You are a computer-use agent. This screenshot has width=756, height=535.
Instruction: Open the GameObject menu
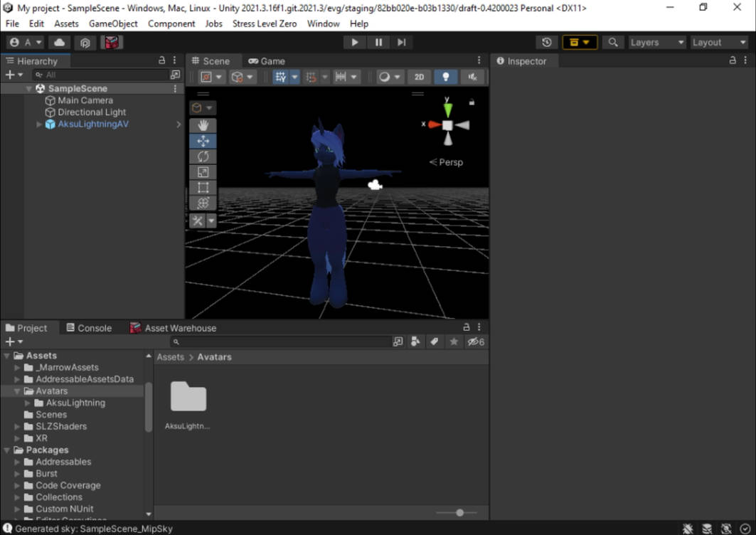[x=113, y=23]
